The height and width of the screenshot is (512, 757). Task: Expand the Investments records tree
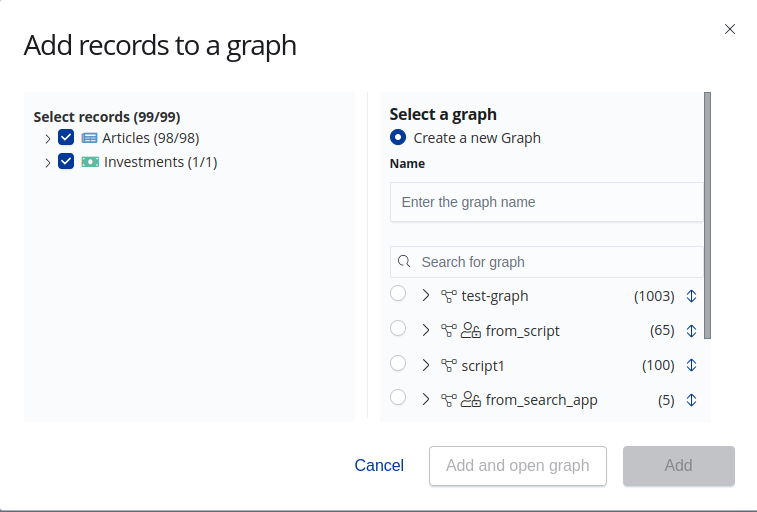48,162
